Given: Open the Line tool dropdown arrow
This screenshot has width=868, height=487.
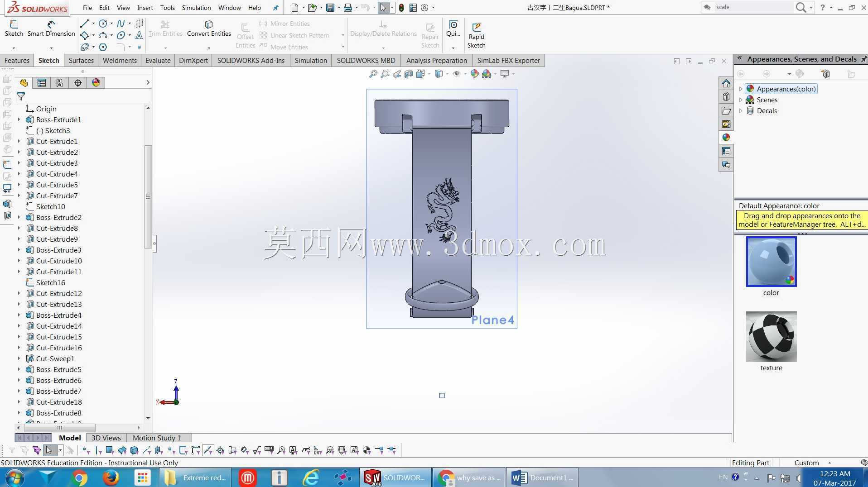Looking at the screenshot, I should point(93,24).
